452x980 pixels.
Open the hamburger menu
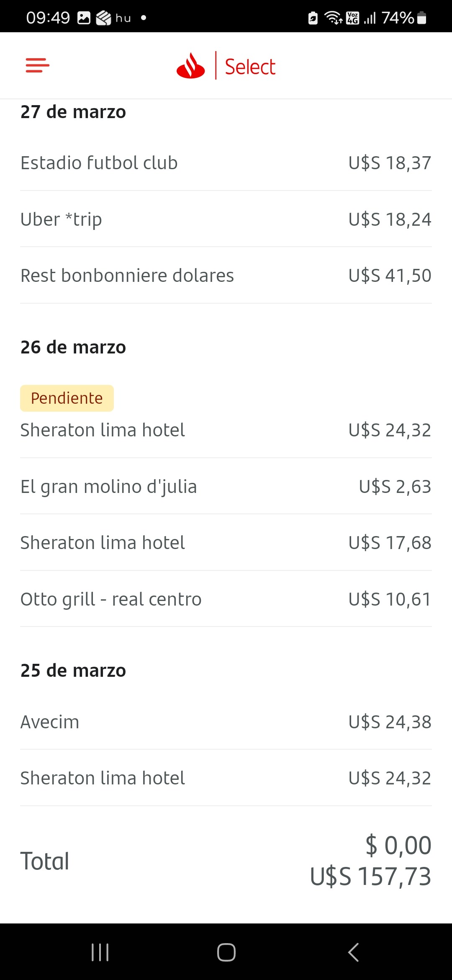pos(38,65)
